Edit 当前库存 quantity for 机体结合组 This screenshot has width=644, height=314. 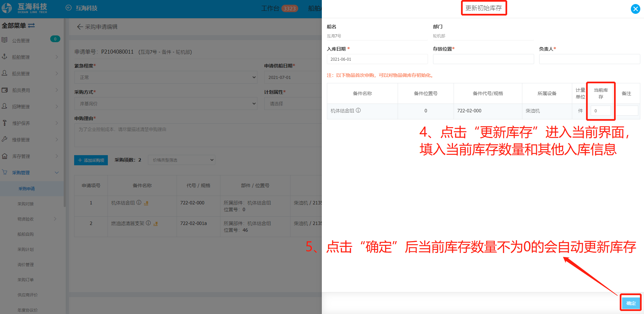coord(601,111)
